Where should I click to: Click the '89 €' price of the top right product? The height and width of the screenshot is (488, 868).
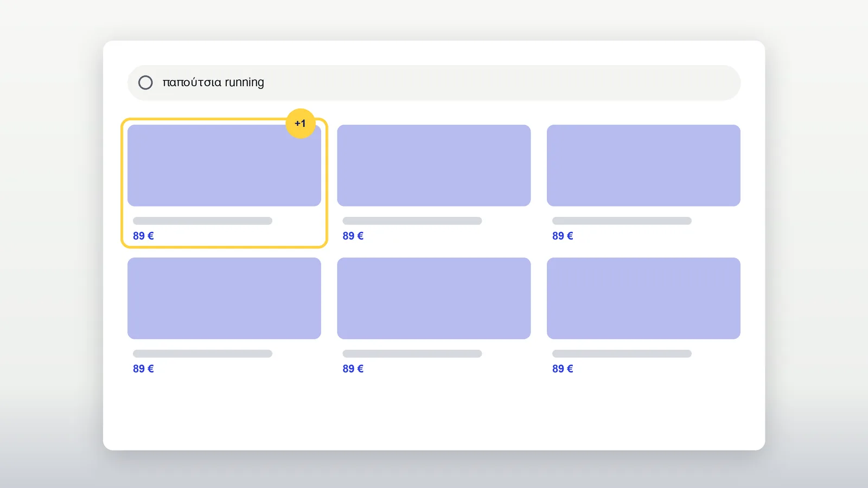[x=563, y=236]
